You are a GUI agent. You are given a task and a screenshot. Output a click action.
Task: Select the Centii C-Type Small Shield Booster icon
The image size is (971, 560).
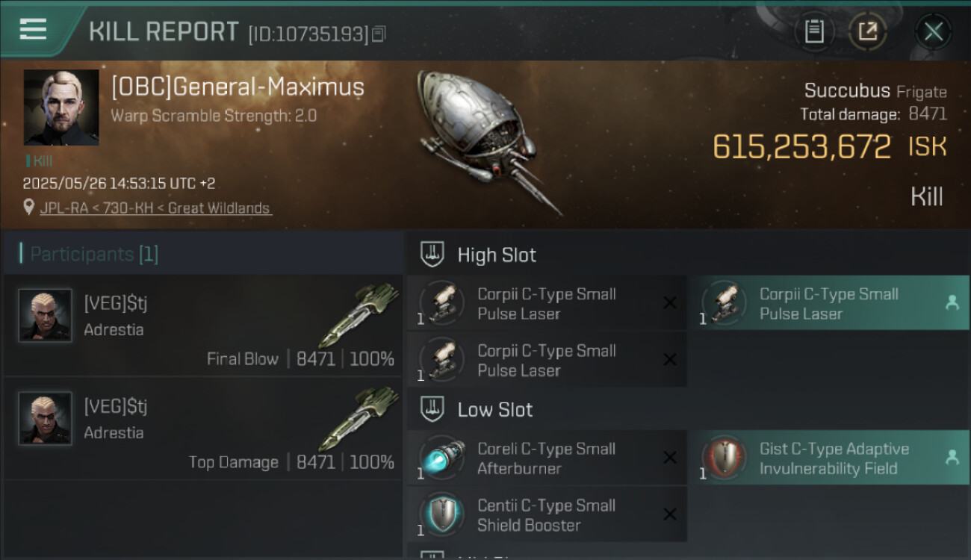tap(442, 514)
